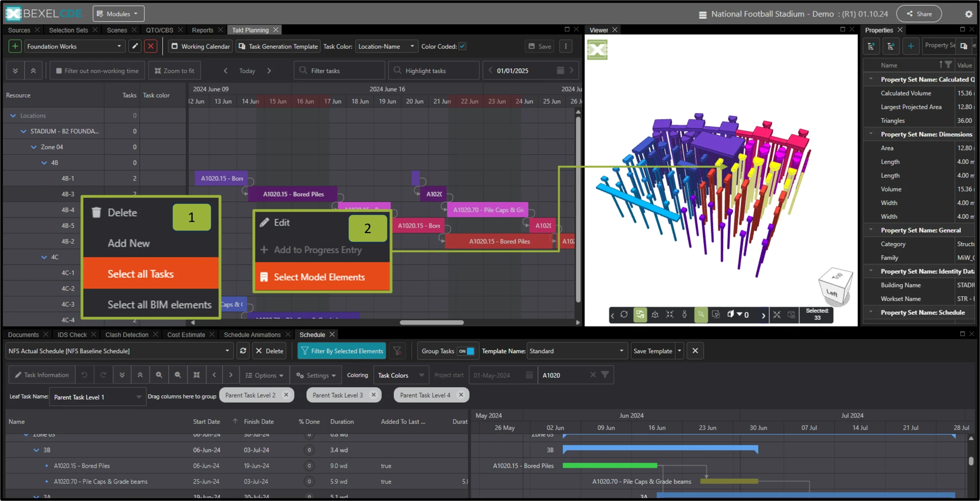Choose Select all Tasks menu item
Screen dimensions: 980x501
(151, 273)
